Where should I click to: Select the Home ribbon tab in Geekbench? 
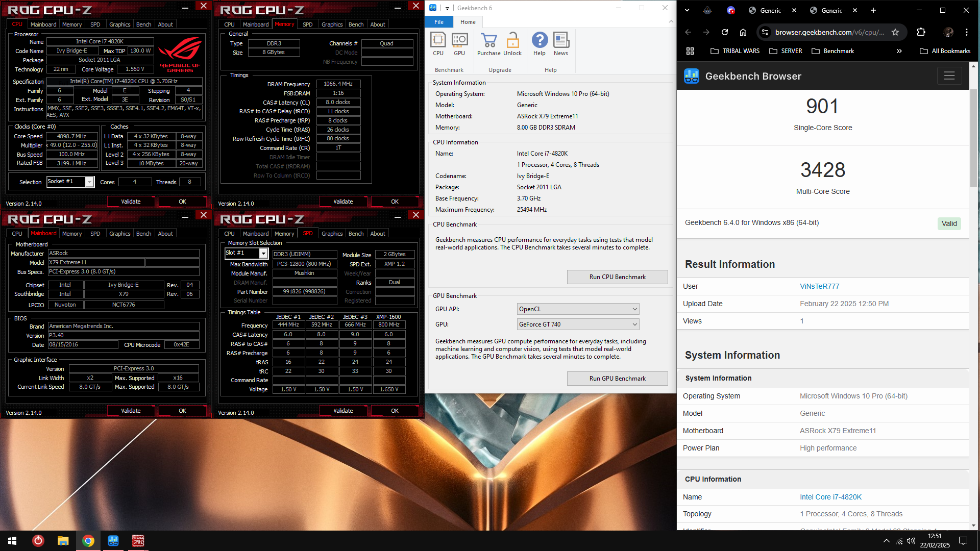coord(468,22)
